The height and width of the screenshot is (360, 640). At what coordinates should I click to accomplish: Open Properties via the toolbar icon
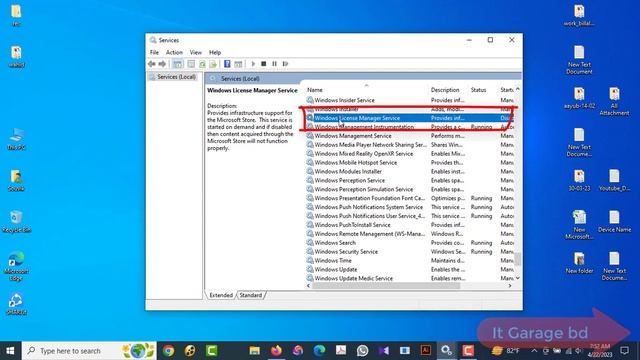191,64
